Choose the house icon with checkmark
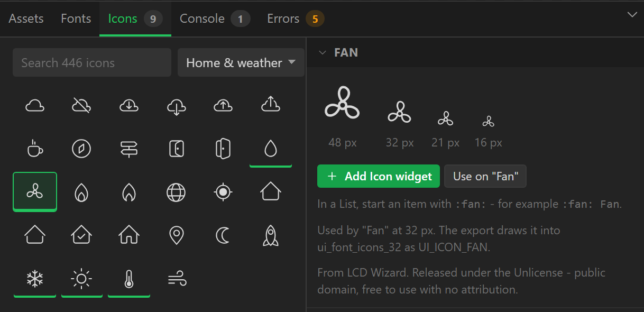Viewport: 644px width, 312px height. (81, 235)
